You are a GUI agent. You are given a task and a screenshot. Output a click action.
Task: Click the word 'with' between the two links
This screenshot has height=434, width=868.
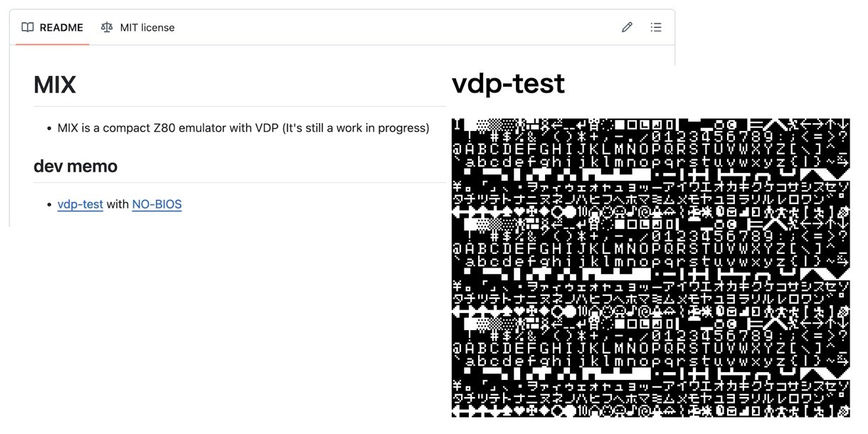point(118,204)
